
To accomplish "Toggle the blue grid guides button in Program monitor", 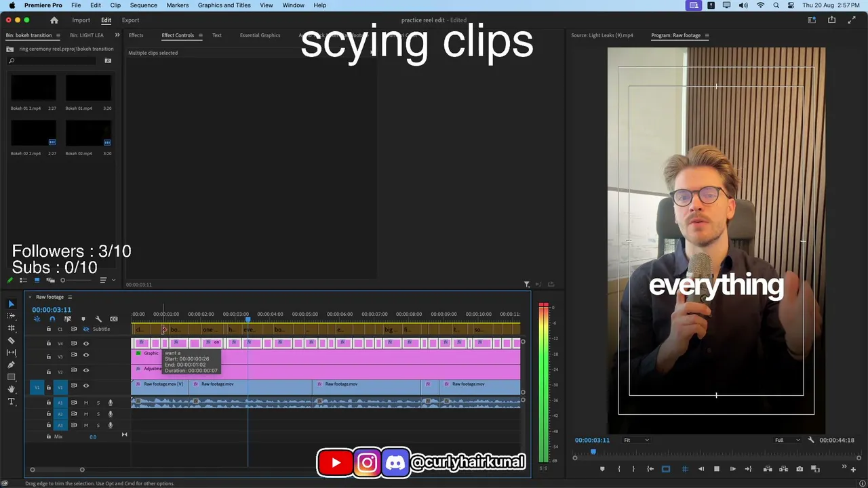I will tap(685, 469).
